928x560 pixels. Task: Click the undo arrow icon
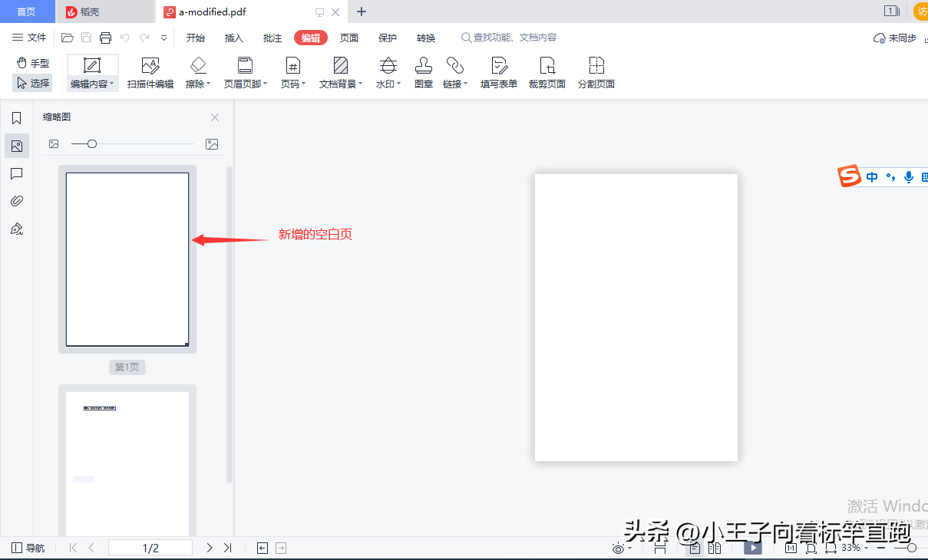click(124, 38)
